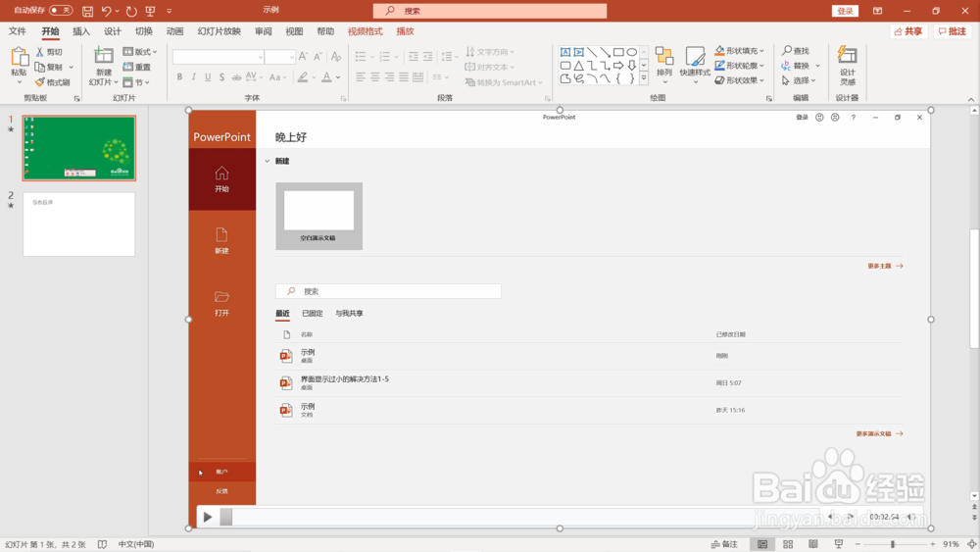Clear all text formatting

(x=335, y=56)
